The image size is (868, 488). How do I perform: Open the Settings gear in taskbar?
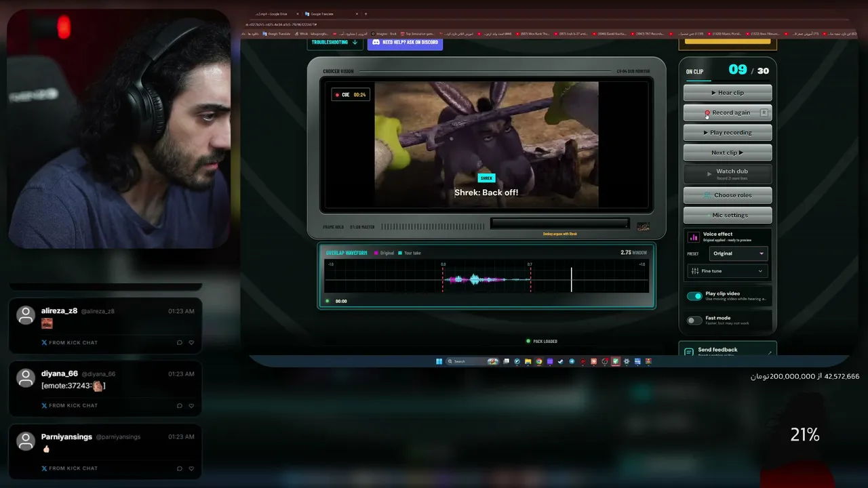627,361
